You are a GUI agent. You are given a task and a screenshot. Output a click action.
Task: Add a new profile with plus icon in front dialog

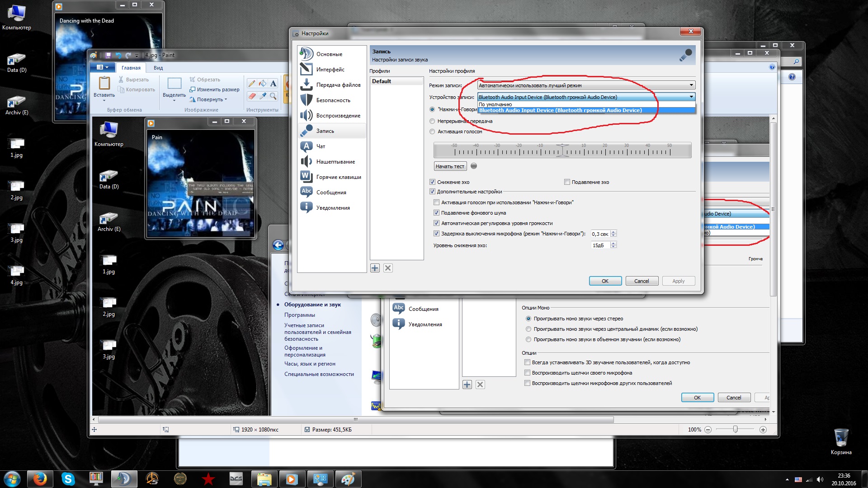click(x=375, y=268)
